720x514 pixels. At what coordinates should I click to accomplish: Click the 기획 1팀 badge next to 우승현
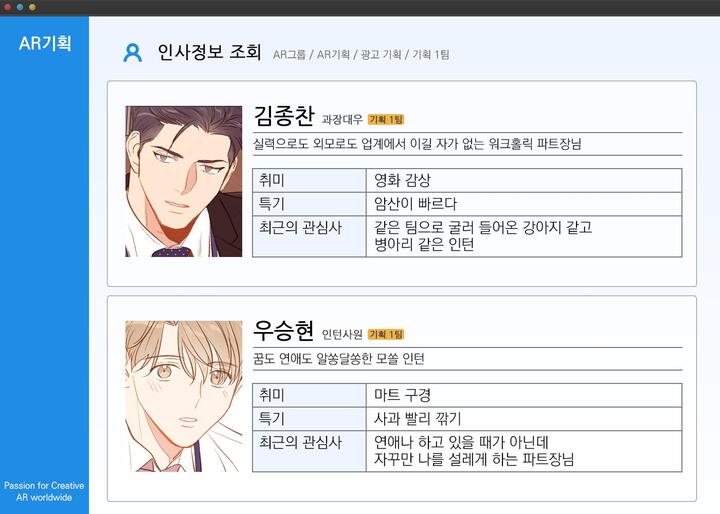tap(386, 334)
